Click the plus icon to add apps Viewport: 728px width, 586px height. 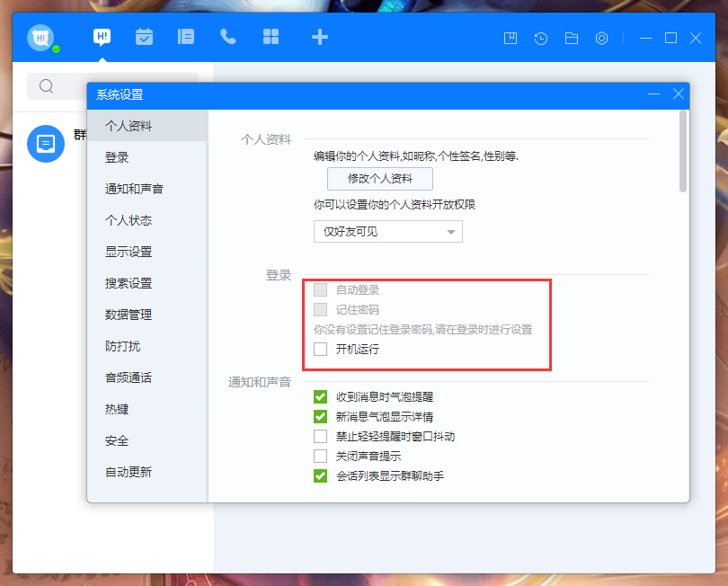pos(319,37)
